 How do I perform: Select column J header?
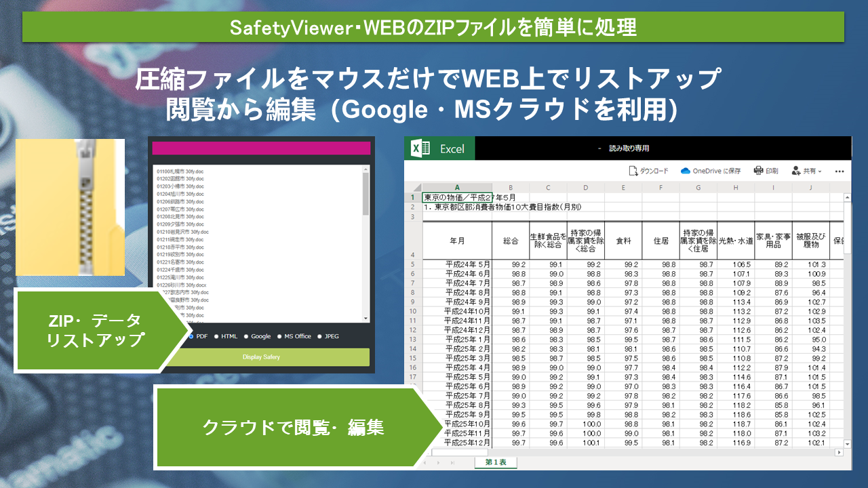pyautogui.click(x=810, y=188)
